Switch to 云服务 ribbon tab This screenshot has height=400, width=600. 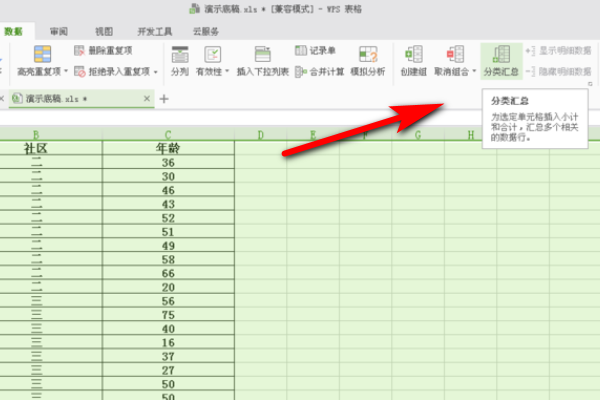tap(206, 31)
